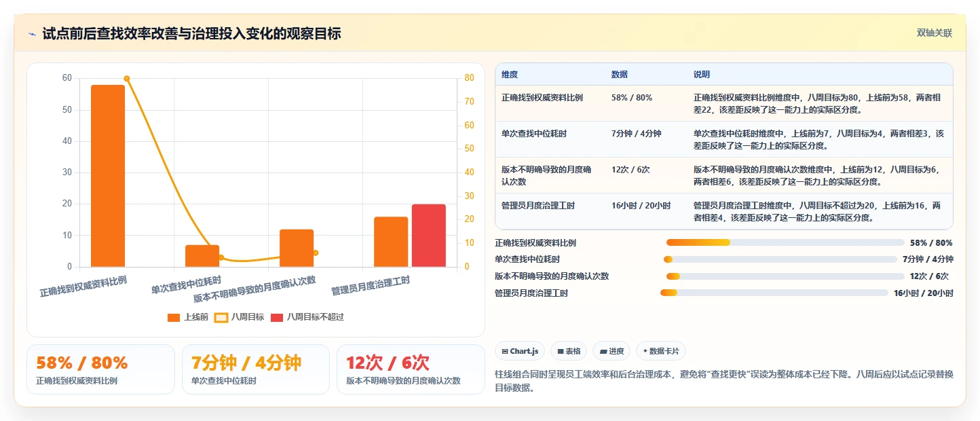This screenshot has width=980, height=421.
Task: Click the 正确找到权威资料比例 progress bar
Action: tap(785, 242)
